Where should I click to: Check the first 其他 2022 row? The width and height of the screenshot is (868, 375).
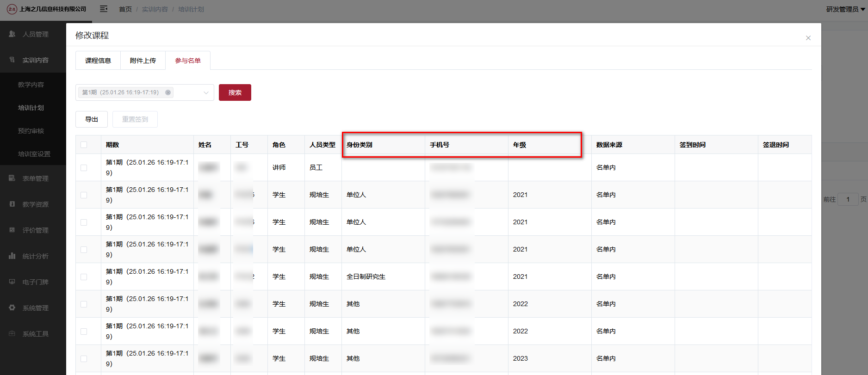click(x=84, y=304)
